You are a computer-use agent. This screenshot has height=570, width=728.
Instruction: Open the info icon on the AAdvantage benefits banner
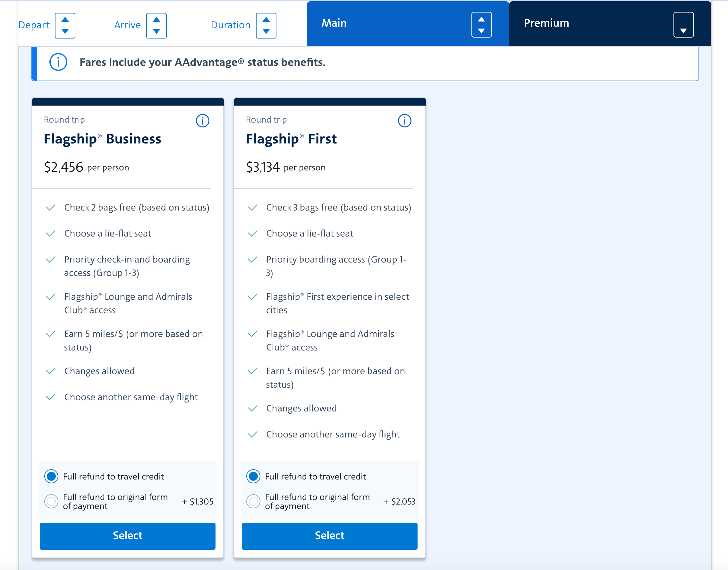58,62
